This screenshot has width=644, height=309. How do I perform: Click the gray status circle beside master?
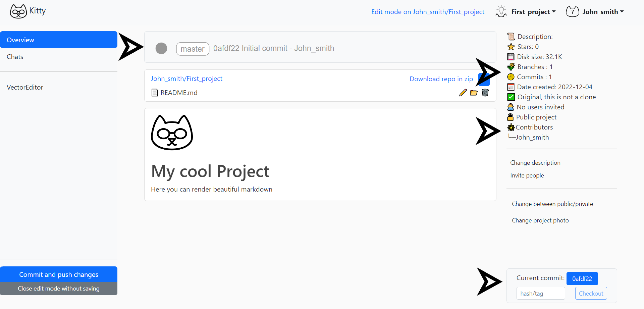pos(161,48)
